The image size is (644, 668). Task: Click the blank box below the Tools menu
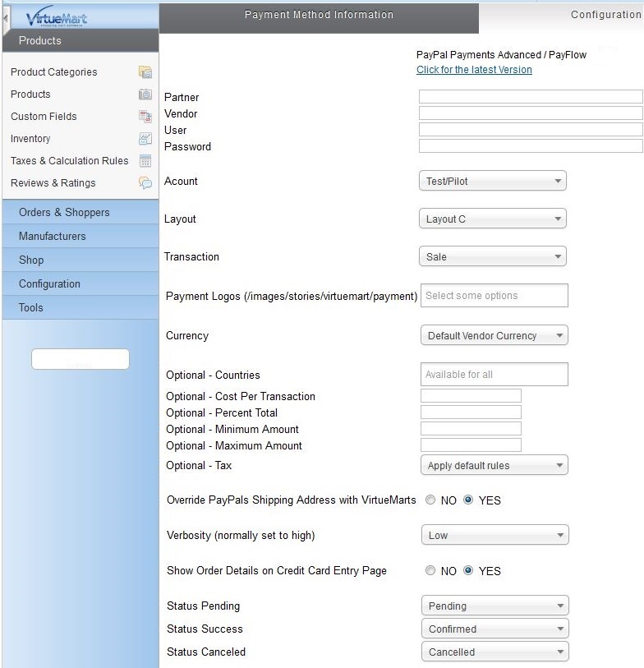[x=80, y=359]
